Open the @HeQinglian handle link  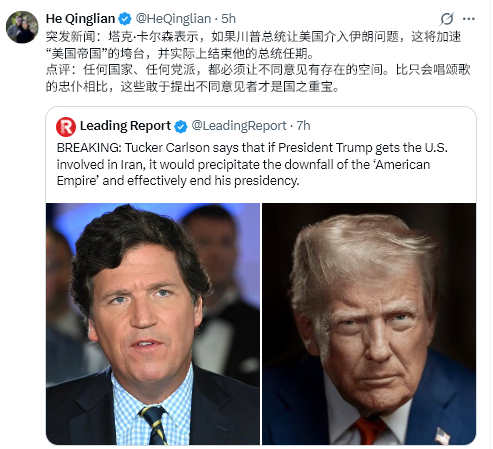point(173,19)
